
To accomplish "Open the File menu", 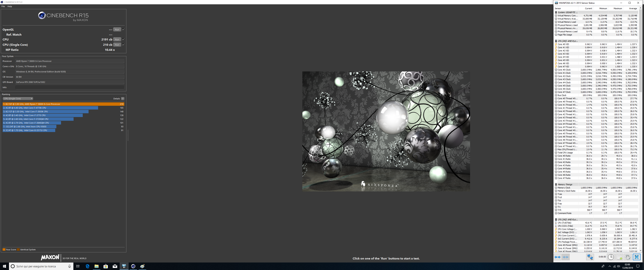I will 3,7.
